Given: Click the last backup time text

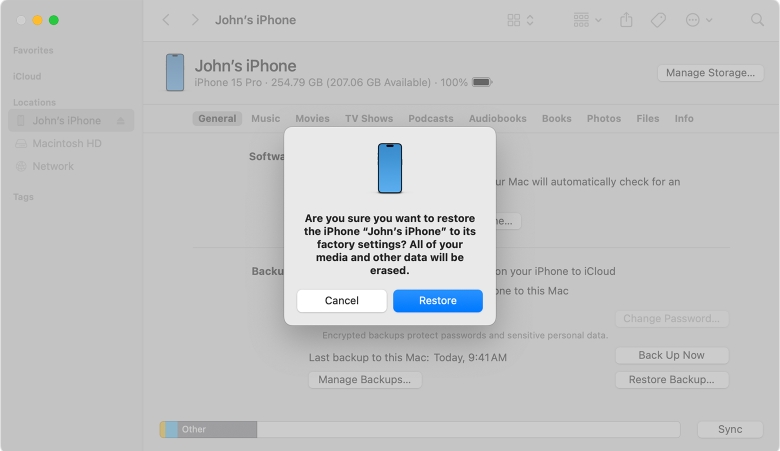Looking at the screenshot, I should pyautogui.click(x=407, y=357).
